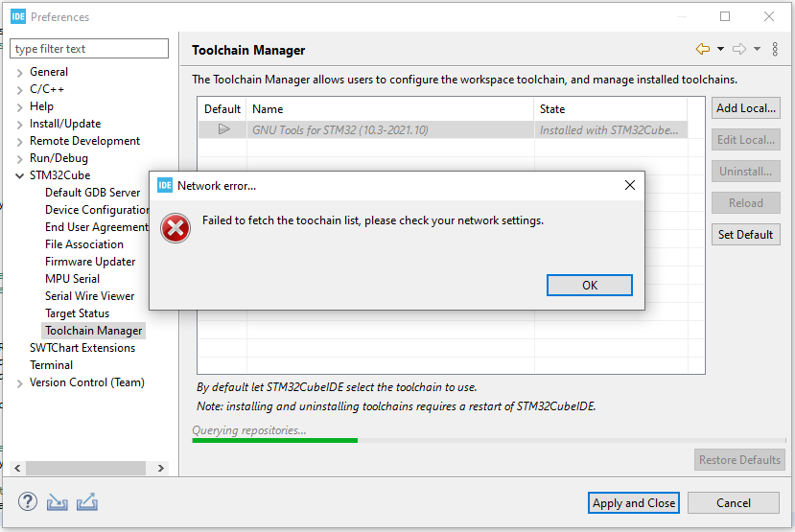Click the Help question mark icon
Image resolution: width=795 pixels, height=532 pixels.
(x=28, y=501)
